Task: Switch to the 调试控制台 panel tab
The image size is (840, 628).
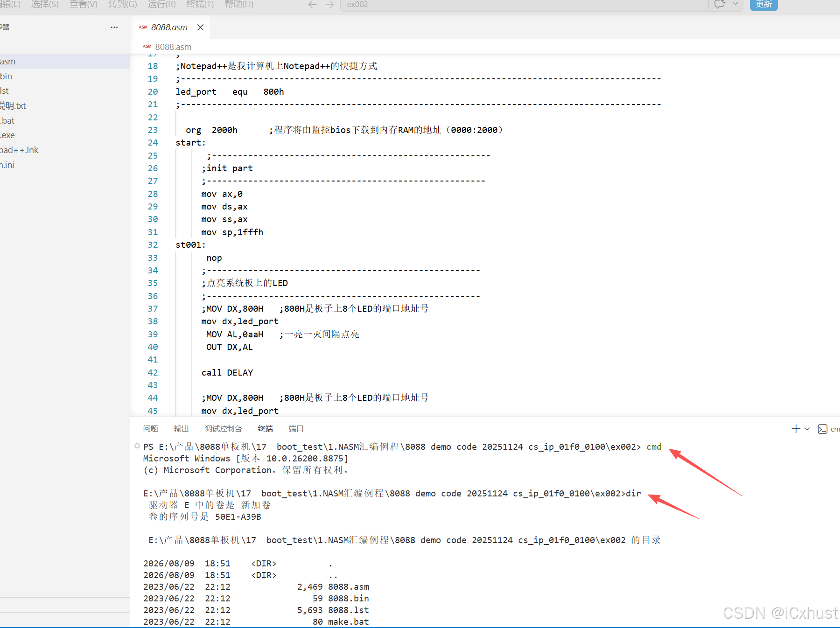Action: (x=223, y=428)
